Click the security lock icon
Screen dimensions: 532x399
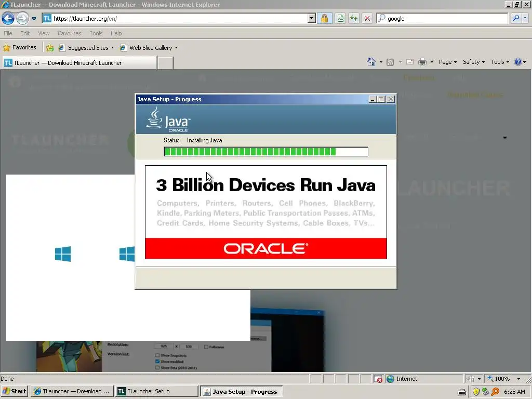(324, 18)
